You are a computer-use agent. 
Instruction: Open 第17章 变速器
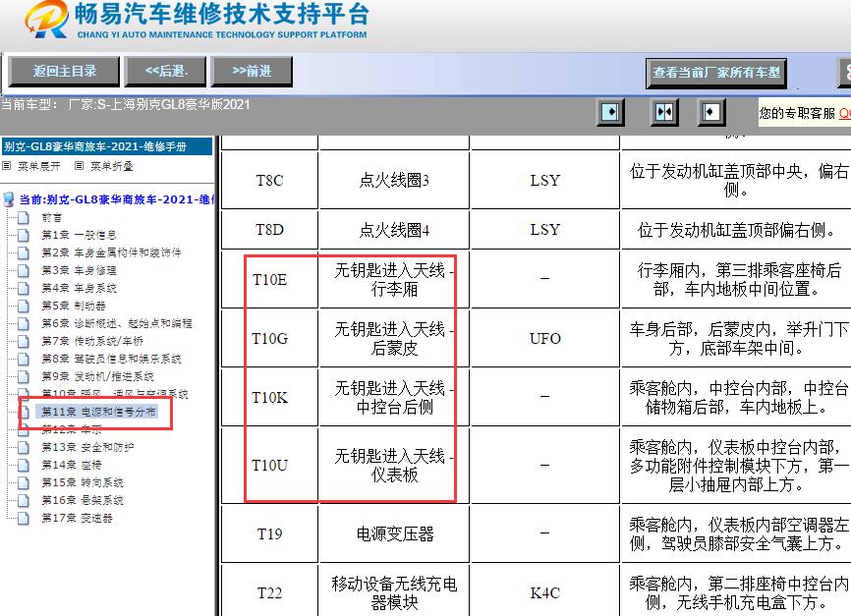point(77,518)
